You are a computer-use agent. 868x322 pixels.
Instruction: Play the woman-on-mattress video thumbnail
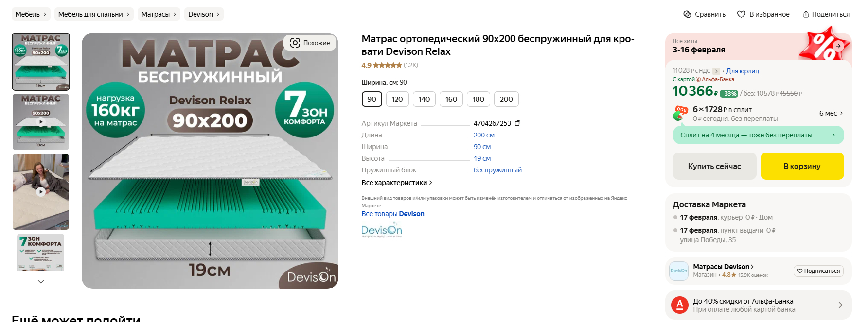(x=41, y=192)
